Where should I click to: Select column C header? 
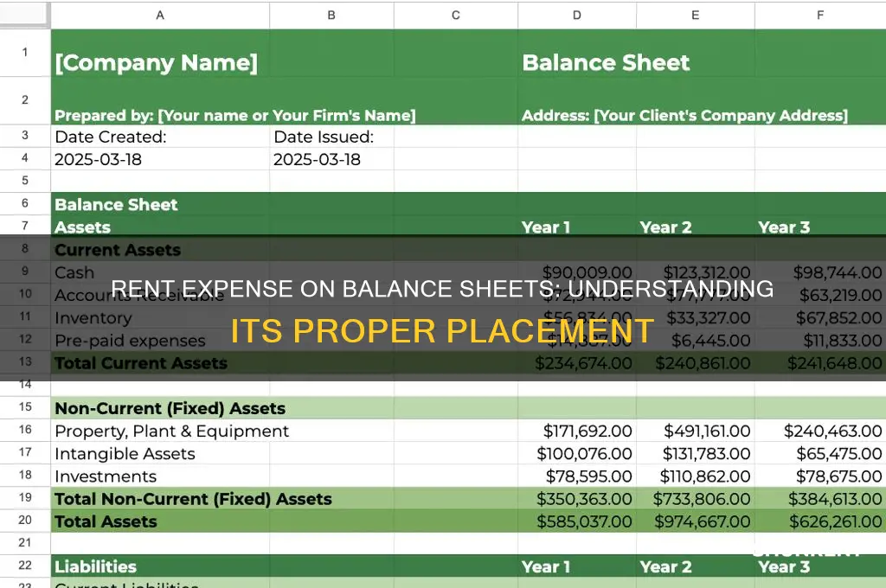pos(455,16)
